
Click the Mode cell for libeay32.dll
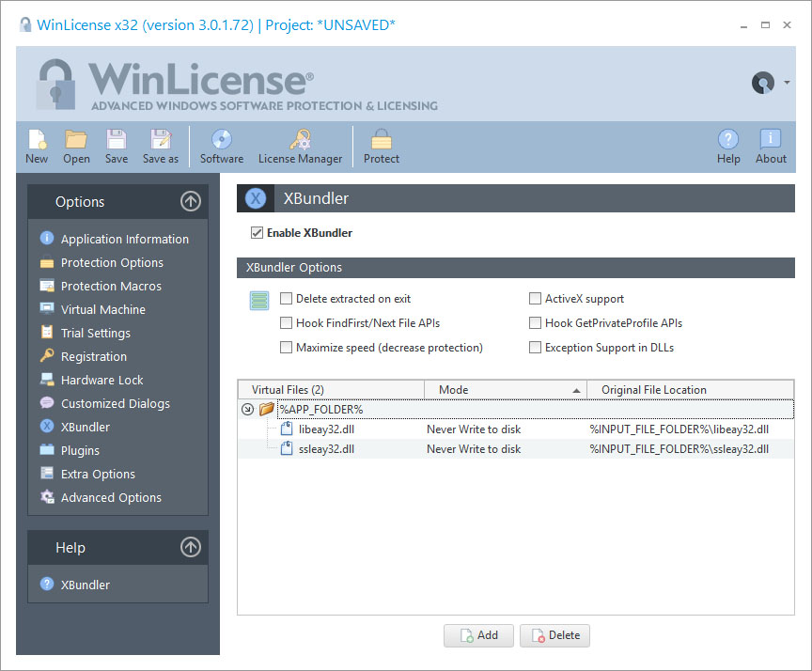point(474,429)
